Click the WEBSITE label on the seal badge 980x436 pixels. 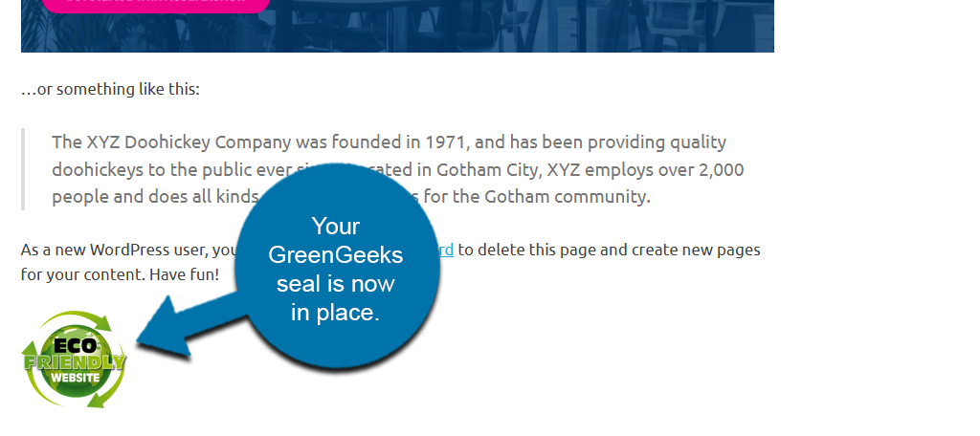pos(75,378)
